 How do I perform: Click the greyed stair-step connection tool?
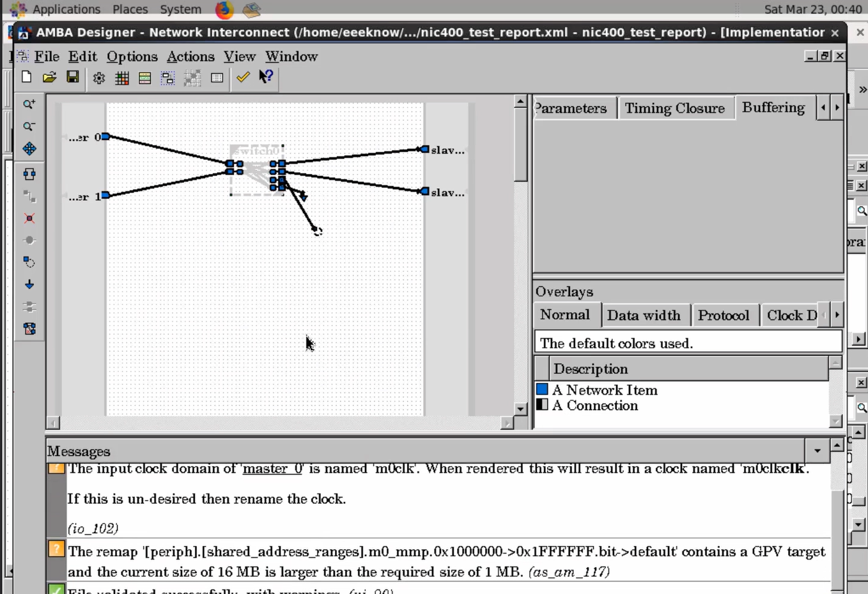click(x=29, y=196)
